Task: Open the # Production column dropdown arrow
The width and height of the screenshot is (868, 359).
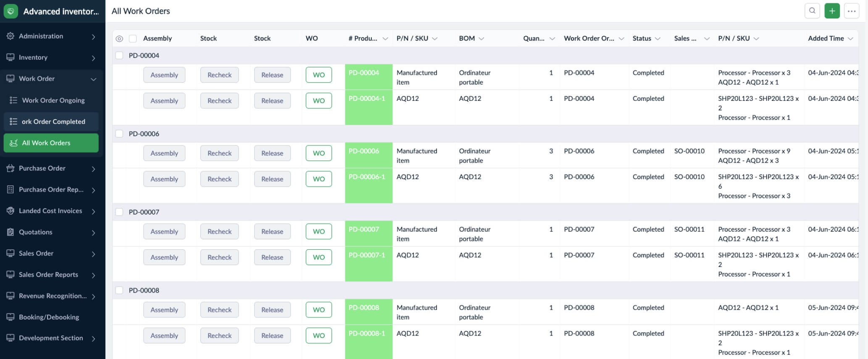Action: (385, 39)
